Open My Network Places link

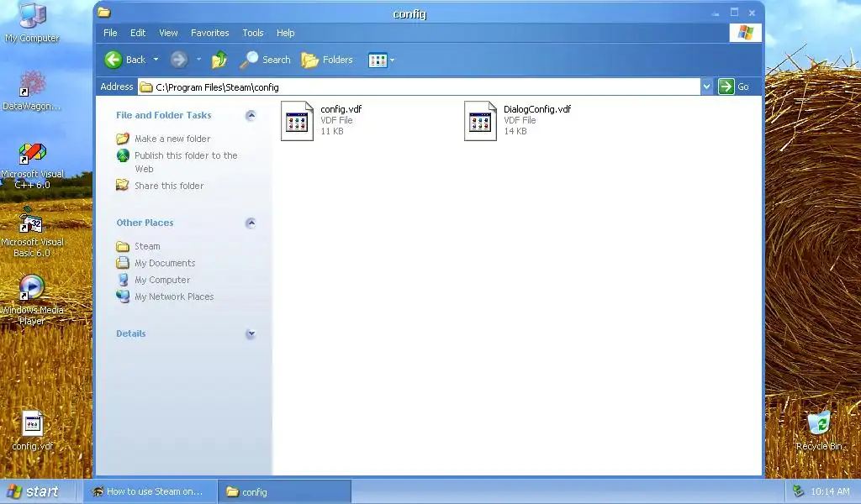pyautogui.click(x=174, y=297)
